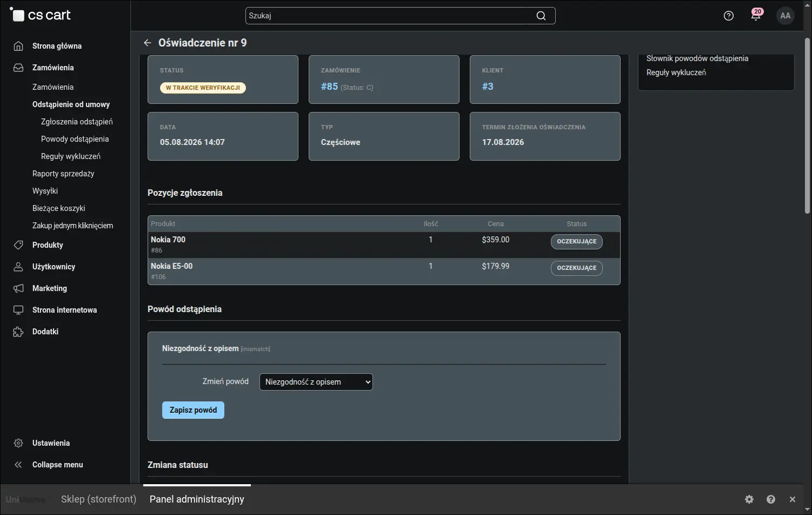Click the back arrow beside Oświadczenie nr 9

(x=147, y=43)
